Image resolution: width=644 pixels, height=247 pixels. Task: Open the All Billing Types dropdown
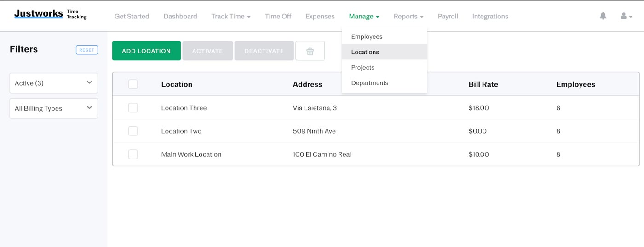[x=54, y=108]
